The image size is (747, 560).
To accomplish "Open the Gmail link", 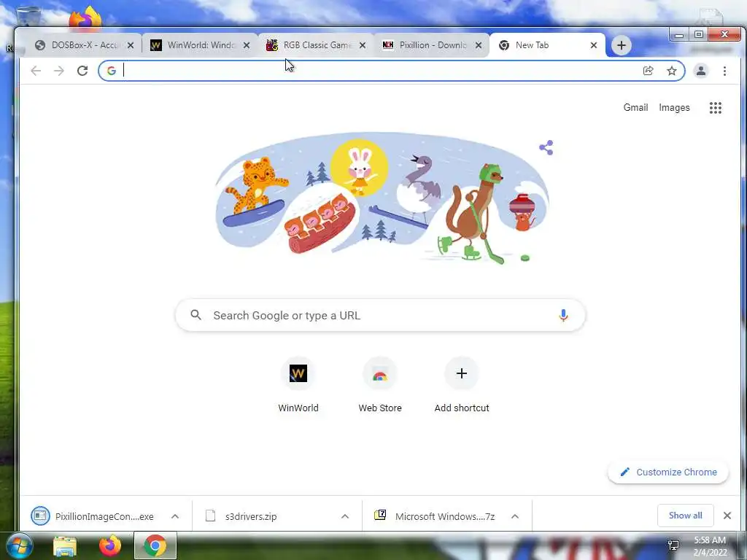I will coord(635,108).
